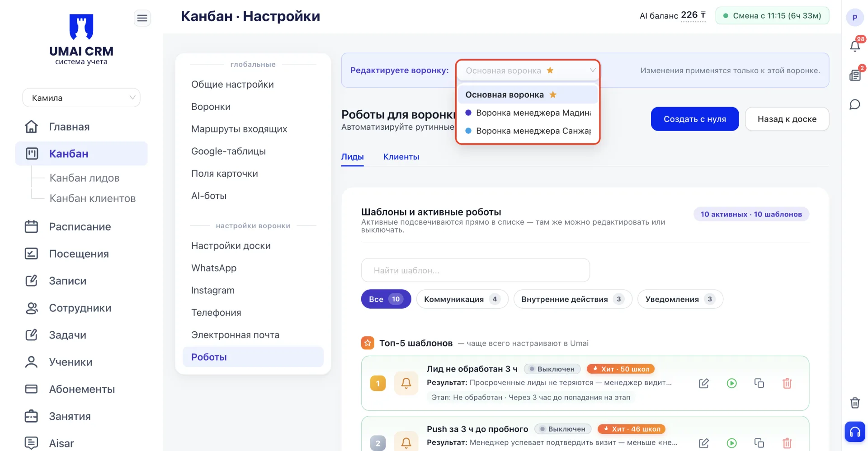Viewport: 868px width, 451px height.
Task: Select 'Воронка менеджера Санжар' option
Action: (x=528, y=131)
